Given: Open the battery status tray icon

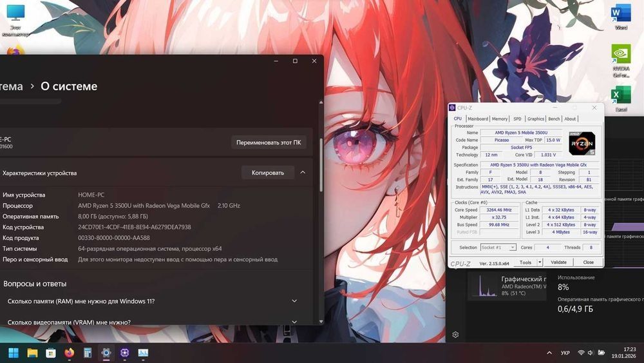Looking at the screenshot, I should [x=601, y=353].
